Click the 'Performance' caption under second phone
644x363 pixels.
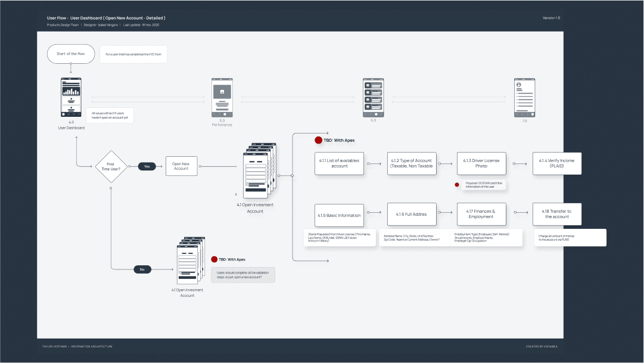(x=222, y=125)
